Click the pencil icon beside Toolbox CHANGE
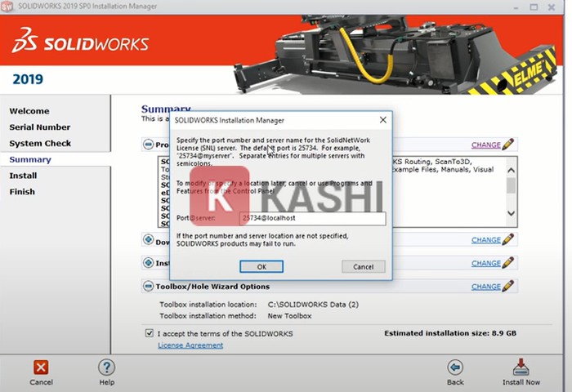 tap(508, 287)
